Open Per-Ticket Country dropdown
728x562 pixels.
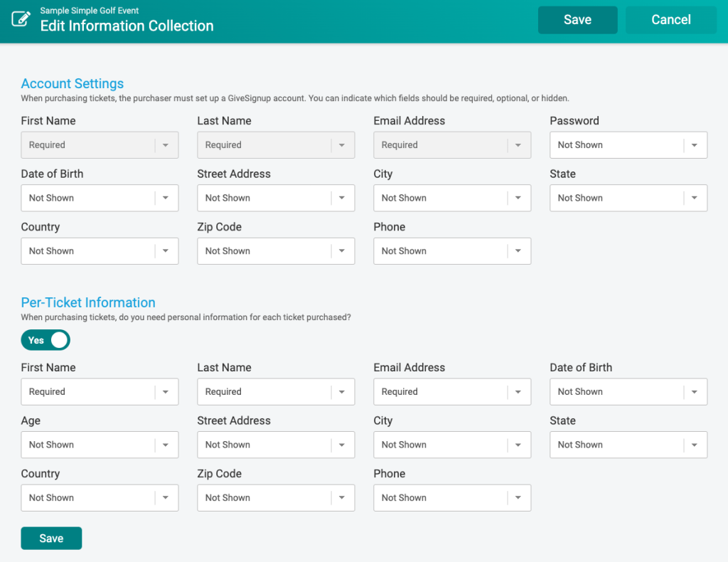pyautogui.click(x=100, y=497)
